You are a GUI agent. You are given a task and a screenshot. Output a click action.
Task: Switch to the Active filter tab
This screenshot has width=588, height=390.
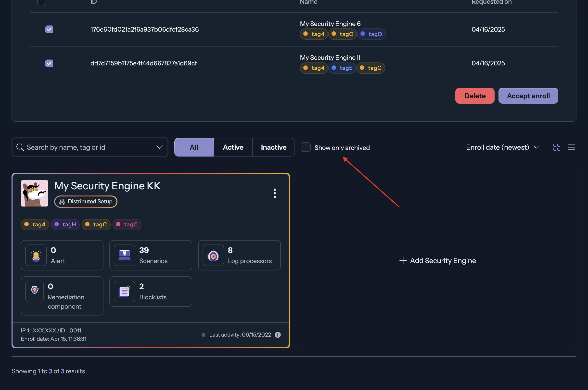click(x=233, y=147)
